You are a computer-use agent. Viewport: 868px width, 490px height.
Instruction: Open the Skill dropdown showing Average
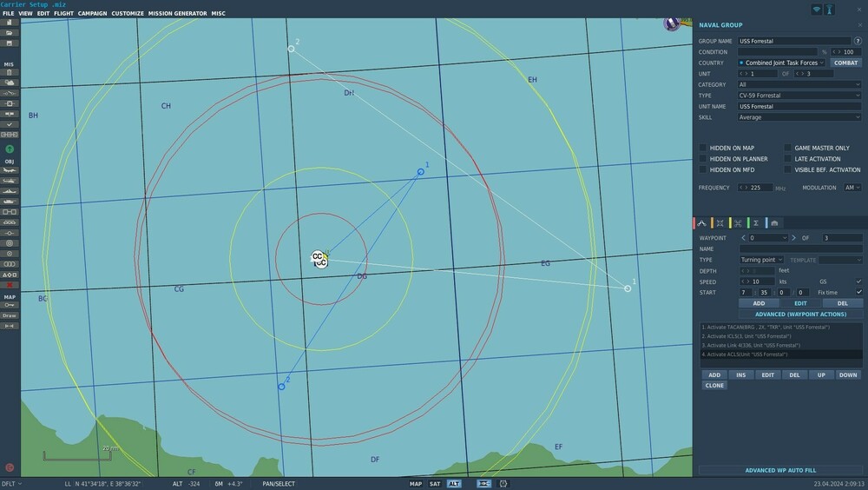[799, 117]
